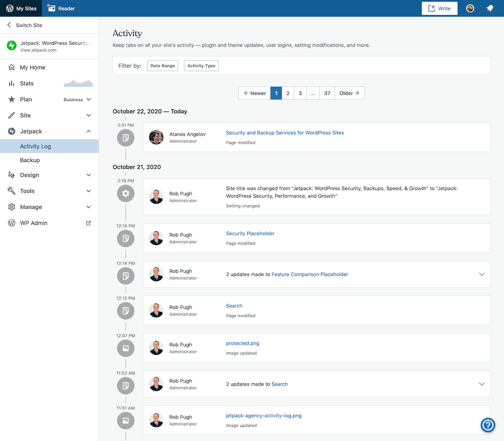Select Activity Log in the sidebar
Viewport: 504px width, 441px height.
pos(50,146)
